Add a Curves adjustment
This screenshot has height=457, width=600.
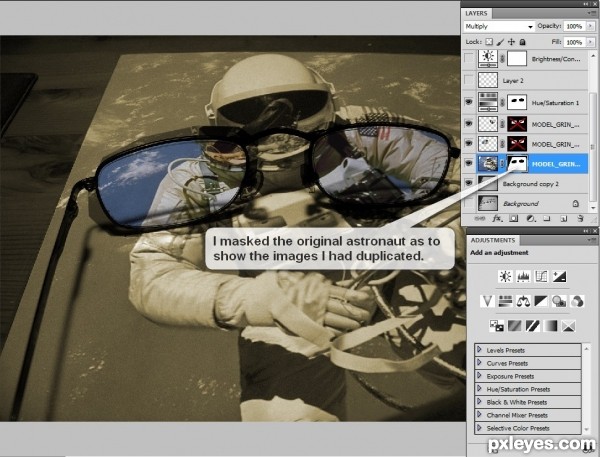coord(541,276)
